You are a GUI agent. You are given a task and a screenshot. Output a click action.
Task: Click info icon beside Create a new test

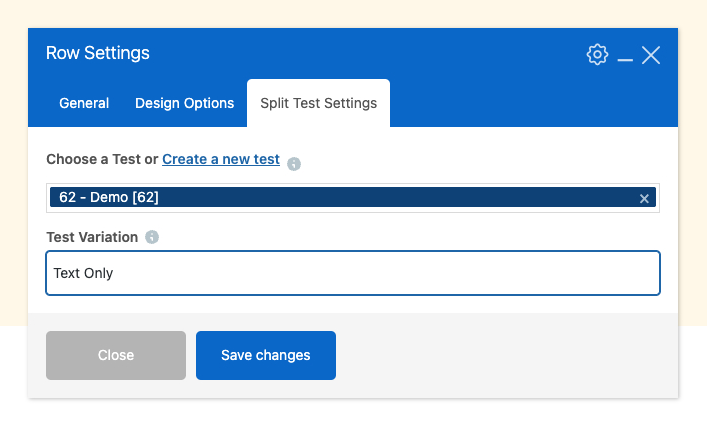pos(294,164)
